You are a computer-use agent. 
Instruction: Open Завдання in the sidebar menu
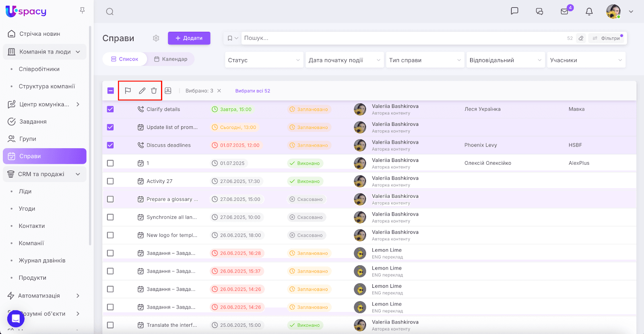click(33, 121)
